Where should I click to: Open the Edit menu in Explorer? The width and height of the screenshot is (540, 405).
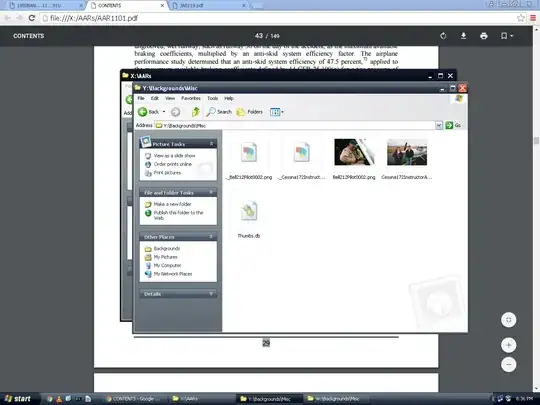tap(155, 98)
